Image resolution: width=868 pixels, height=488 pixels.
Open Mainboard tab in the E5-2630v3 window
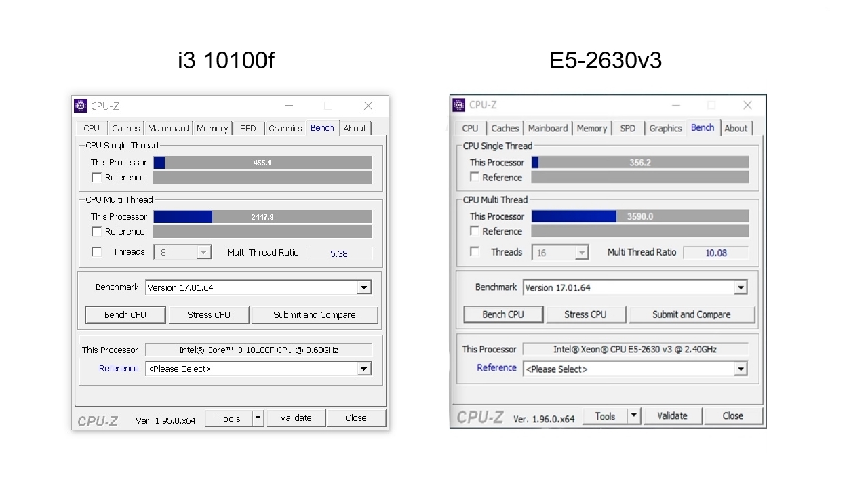click(548, 128)
